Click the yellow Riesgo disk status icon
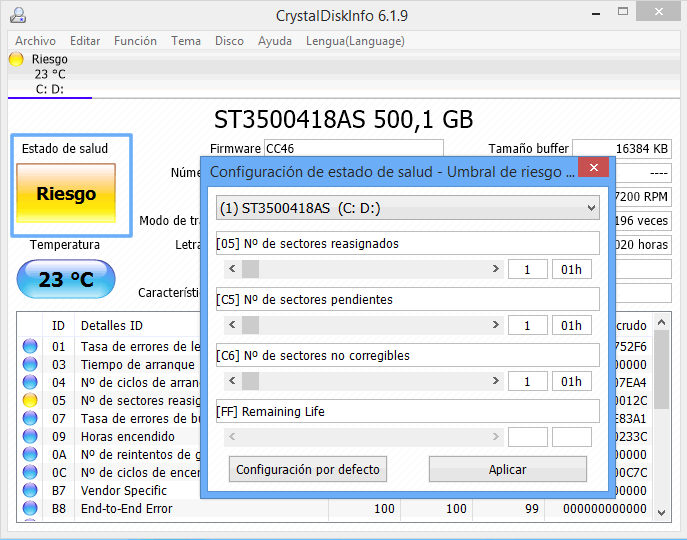Viewport: 687px width, 540px height. coord(16,59)
